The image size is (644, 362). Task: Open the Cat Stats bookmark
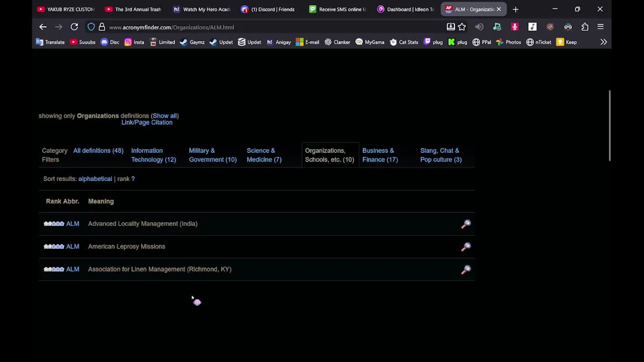tap(404, 42)
